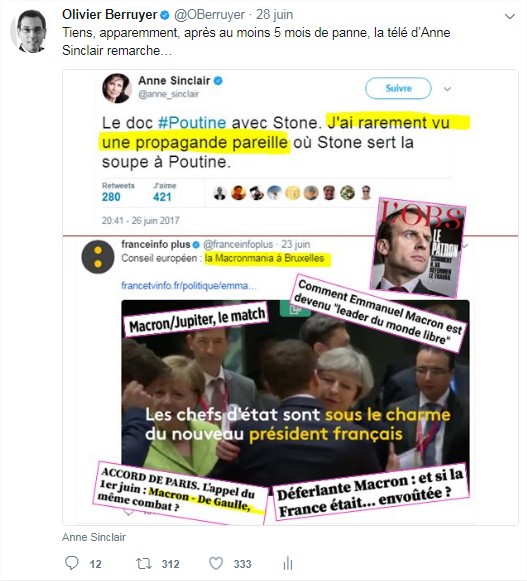This screenshot has height=581, width=527.
Task: Click the 28 juin tweet timestamp
Action: click(x=274, y=15)
